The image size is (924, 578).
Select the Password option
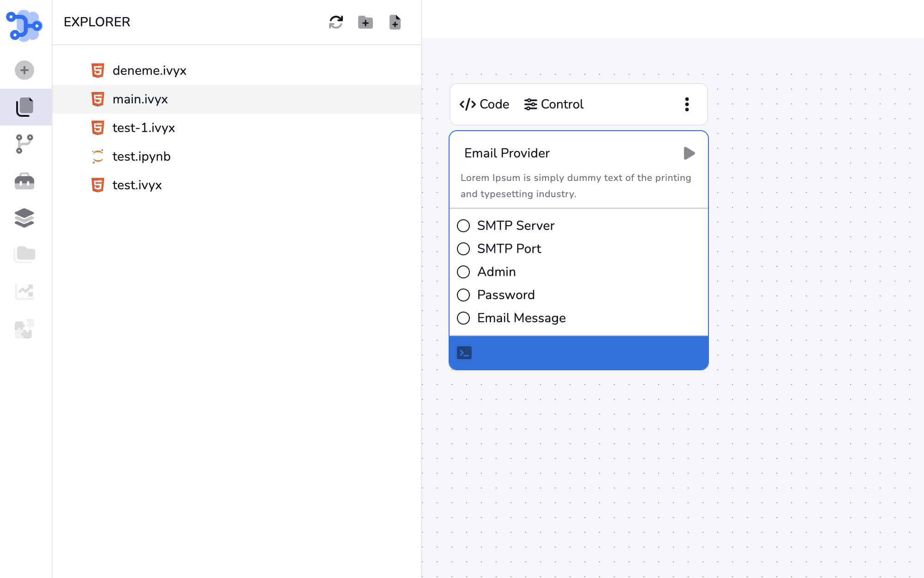tap(463, 295)
